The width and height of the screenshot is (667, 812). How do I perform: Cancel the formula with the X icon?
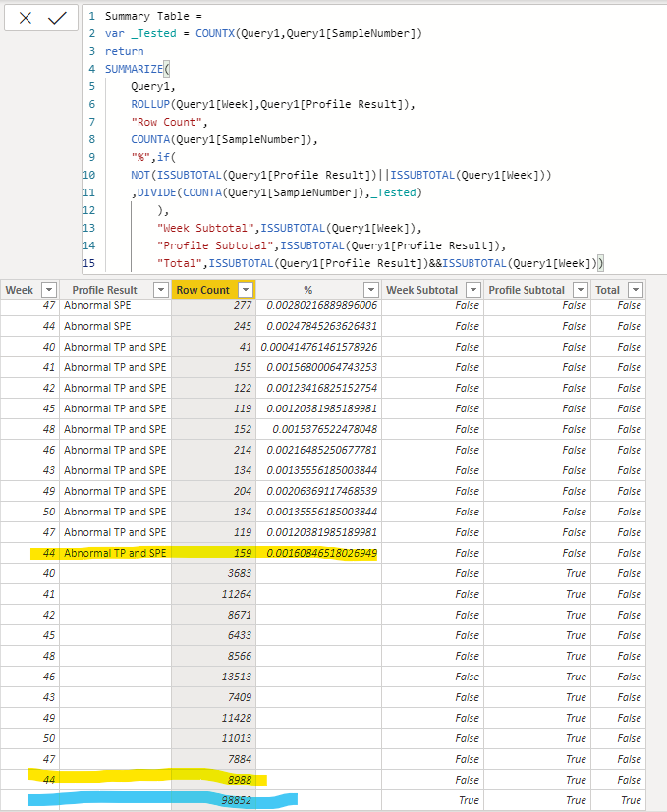pyautogui.click(x=25, y=18)
